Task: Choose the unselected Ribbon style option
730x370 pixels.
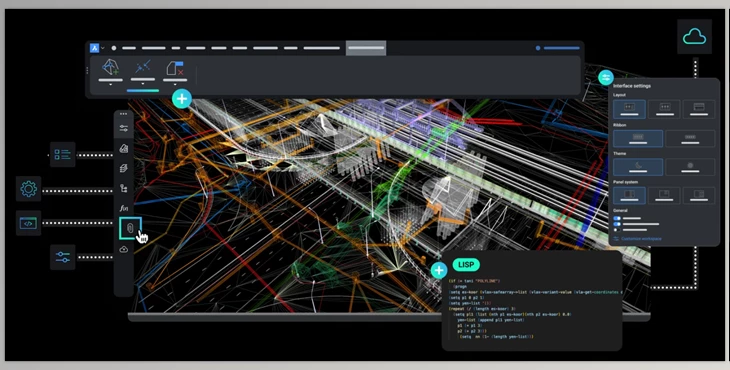Action: pos(690,139)
